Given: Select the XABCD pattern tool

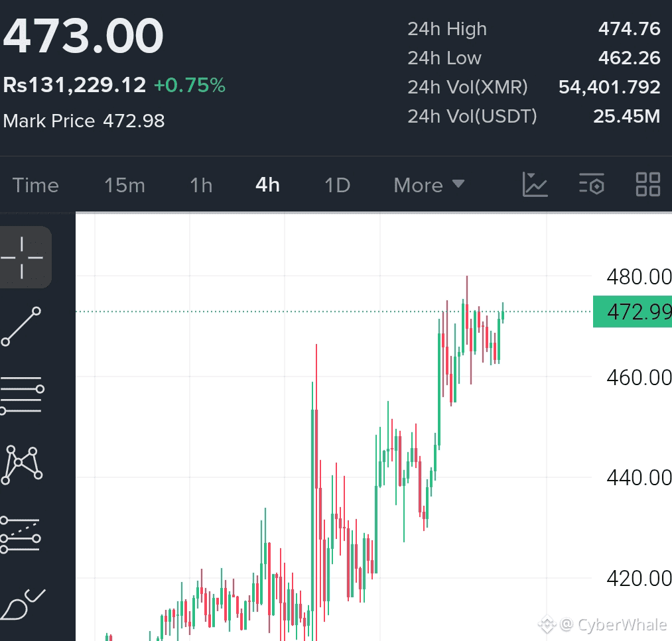Looking at the screenshot, I should 22,465.
